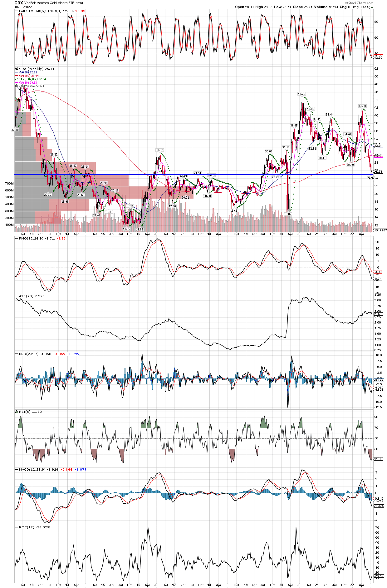
Task: Click the NYSE exchange label
Action: 80,3
